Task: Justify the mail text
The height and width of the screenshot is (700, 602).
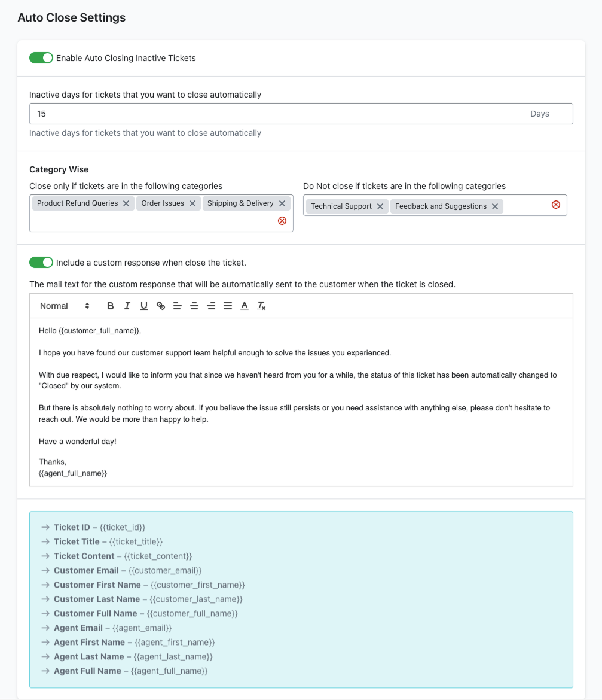Action: coord(227,306)
